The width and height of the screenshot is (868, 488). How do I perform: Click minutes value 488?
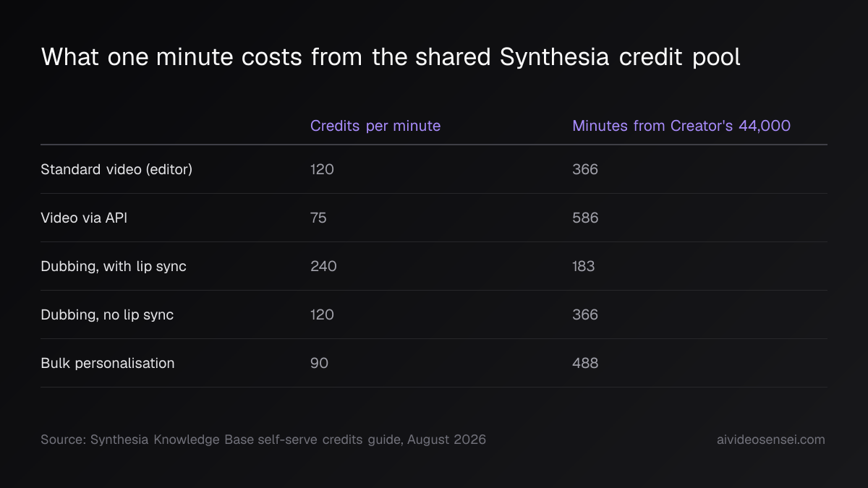tap(585, 363)
